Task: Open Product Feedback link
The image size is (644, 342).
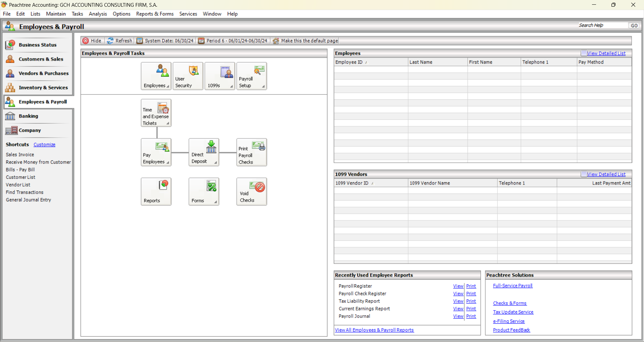Action: click(x=512, y=330)
